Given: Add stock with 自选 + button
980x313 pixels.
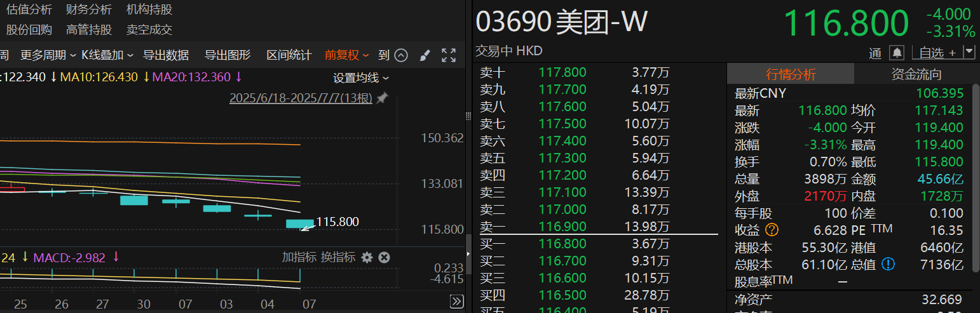Looking at the screenshot, I should coord(937,52).
